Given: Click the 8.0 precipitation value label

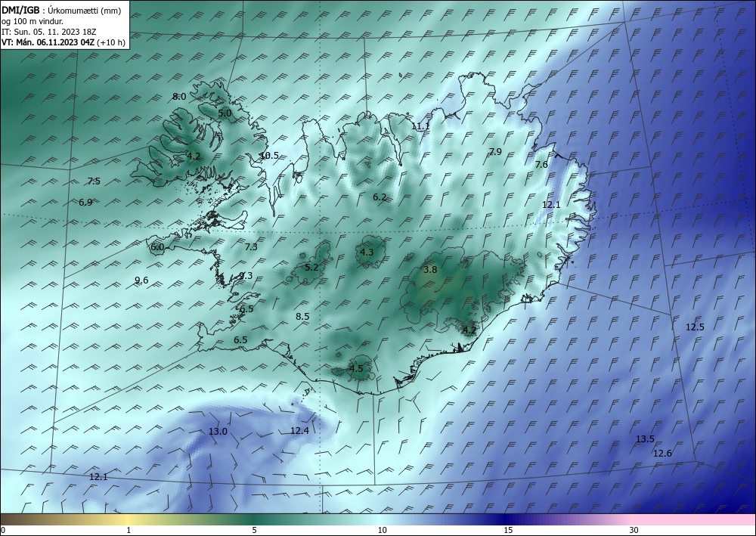Looking at the screenshot, I should click(x=179, y=97).
